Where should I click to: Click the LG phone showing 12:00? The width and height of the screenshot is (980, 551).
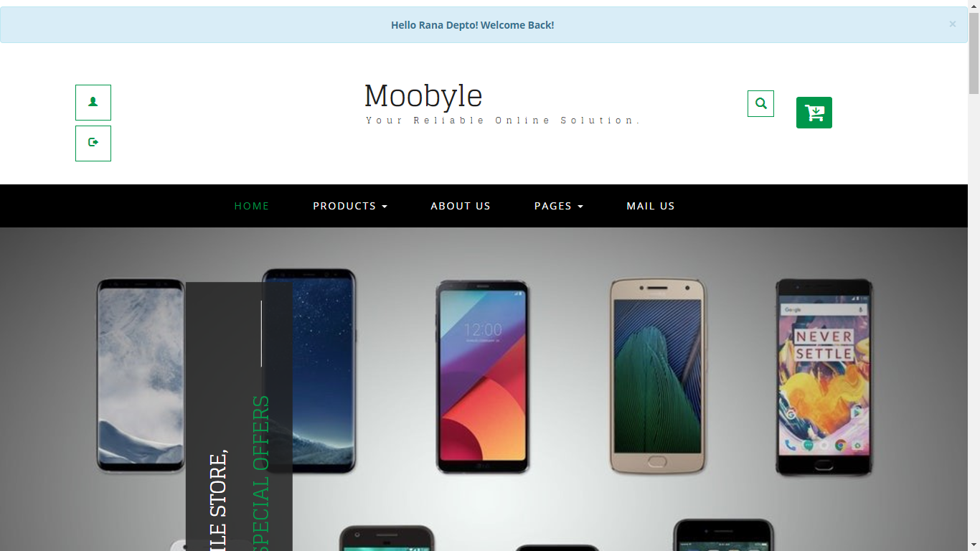pyautogui.click(x=483, y=377)
